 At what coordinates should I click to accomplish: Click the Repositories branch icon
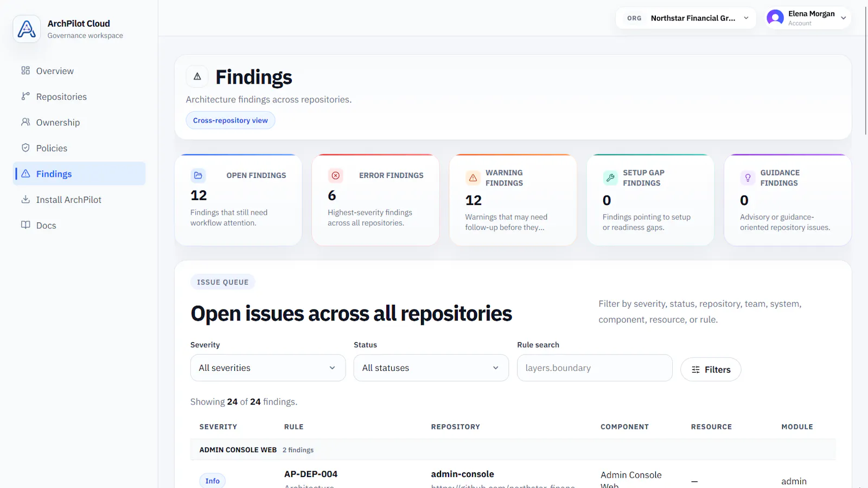coord(25,96)
